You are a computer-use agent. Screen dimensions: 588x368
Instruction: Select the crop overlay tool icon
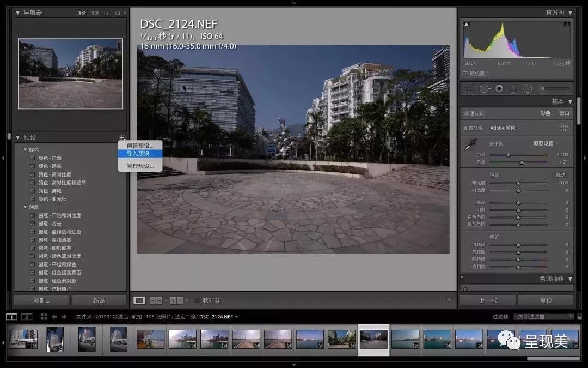469,89
